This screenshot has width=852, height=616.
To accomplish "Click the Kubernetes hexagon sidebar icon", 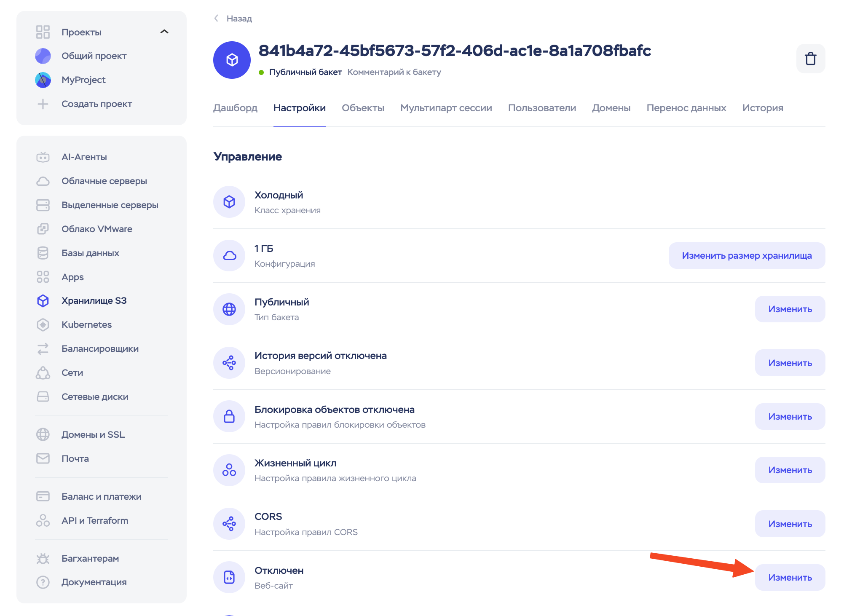I will tap(43, 324).
